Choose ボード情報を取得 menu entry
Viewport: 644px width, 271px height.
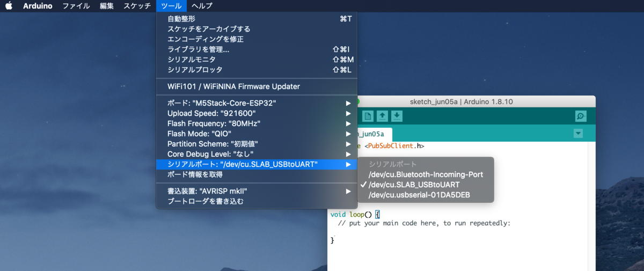click(257, 174)
